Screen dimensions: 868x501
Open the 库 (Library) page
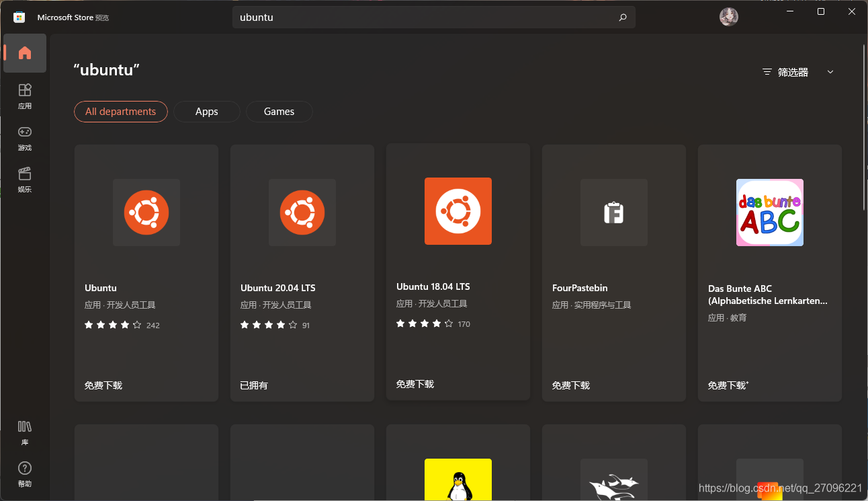tap(25, 432)
